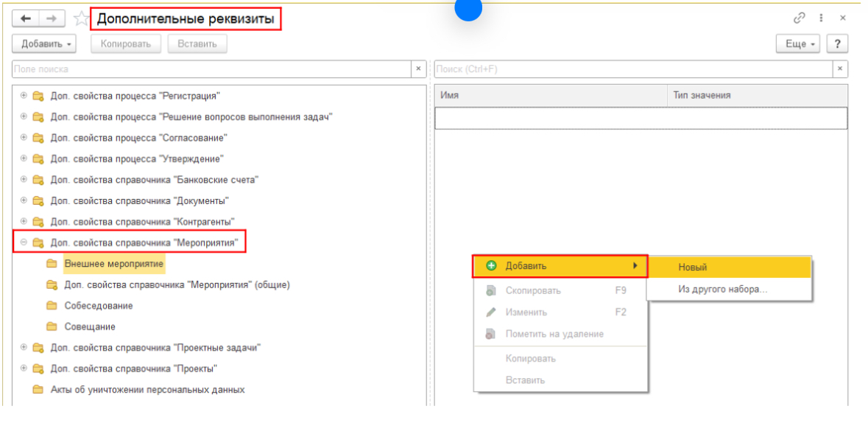Select the empty first table row
The height and width of the screenshot is (423, 868).
pyautogui.click(x=641, y=118)
